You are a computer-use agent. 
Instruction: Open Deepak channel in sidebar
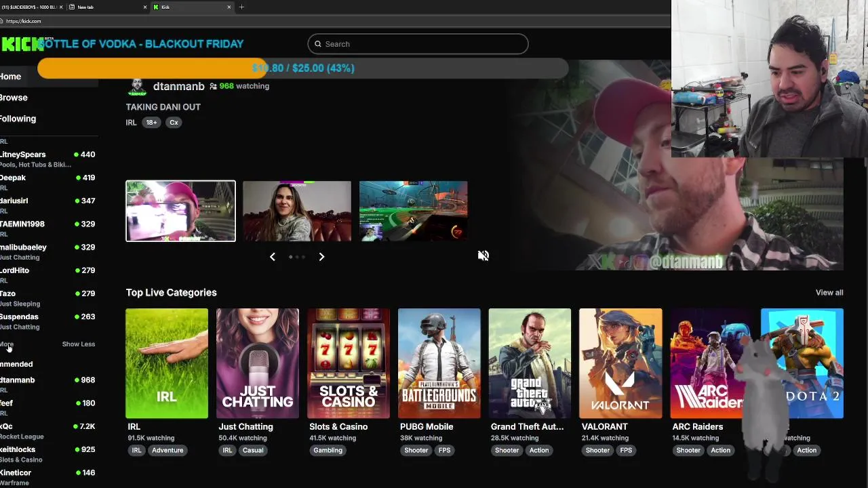(x=49, y=182)
